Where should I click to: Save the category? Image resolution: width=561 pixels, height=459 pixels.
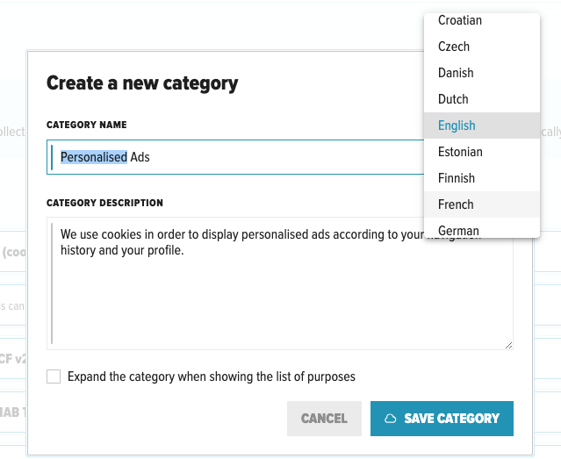click(x=442, y=418)
